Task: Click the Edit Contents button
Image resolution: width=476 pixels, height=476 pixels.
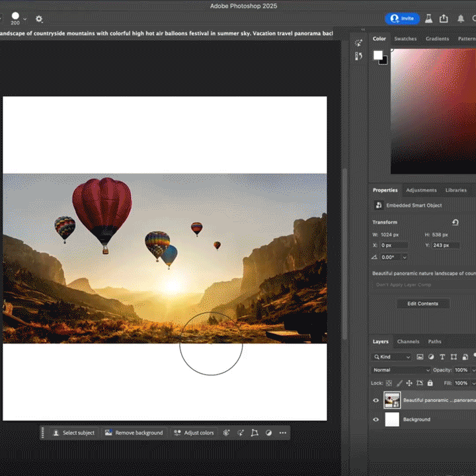Action: click(x=422, y=303)
